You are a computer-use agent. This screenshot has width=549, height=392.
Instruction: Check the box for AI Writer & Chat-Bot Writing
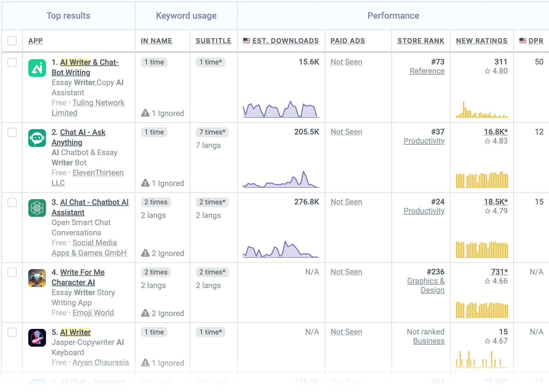click(12, 62)
